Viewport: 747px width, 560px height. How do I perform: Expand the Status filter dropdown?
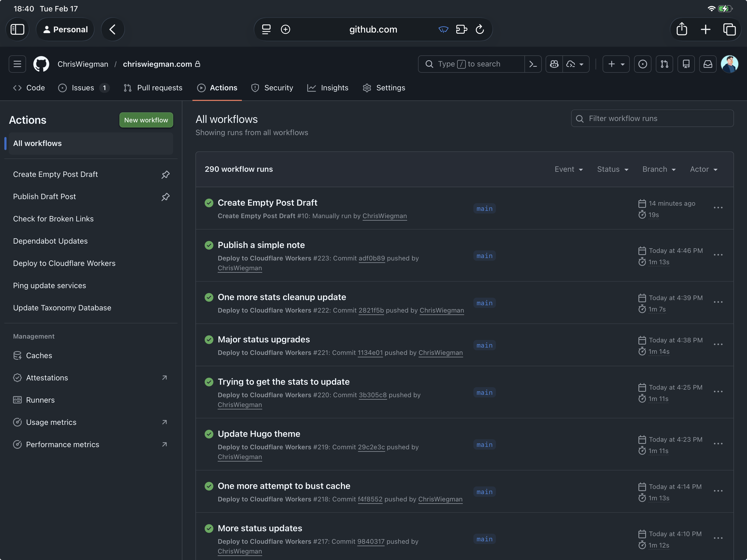(x=613, y=169)
